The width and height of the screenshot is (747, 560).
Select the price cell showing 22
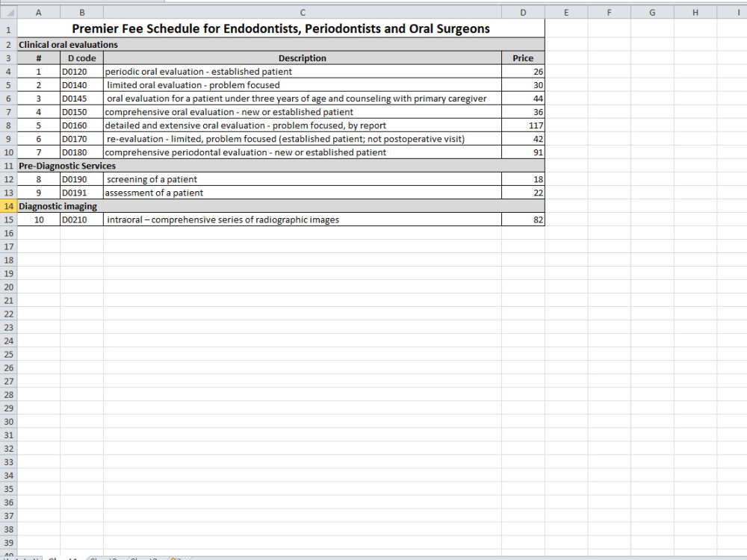click(x=523, y=193)
